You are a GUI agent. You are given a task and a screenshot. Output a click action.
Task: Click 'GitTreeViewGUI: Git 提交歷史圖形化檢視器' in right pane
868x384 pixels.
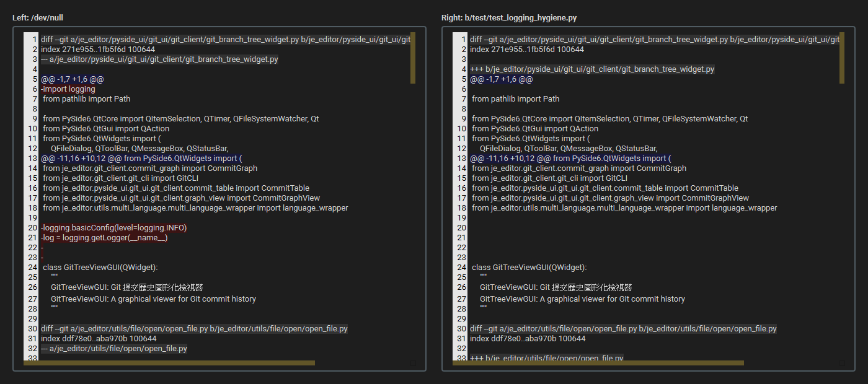[x=556, y=287]
